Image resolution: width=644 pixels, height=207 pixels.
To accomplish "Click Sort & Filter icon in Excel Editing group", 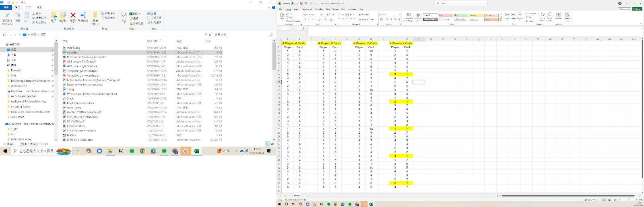I will (543, 14).
